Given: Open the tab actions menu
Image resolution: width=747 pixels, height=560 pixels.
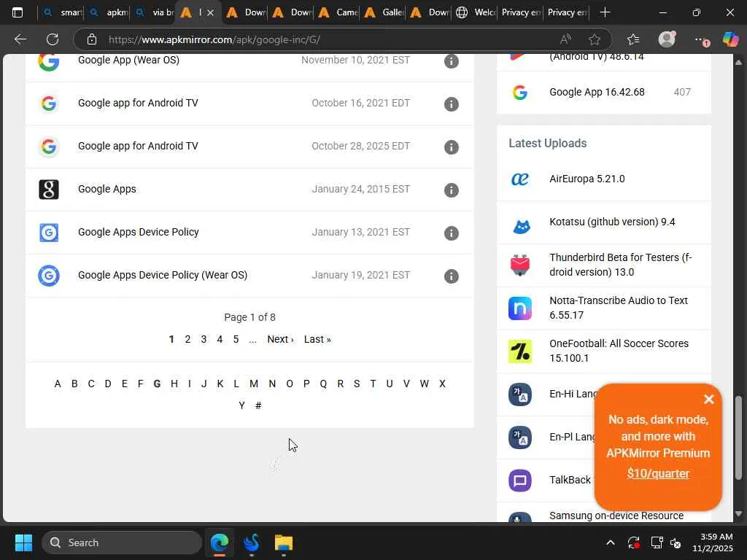Looking at the screenshot, I should [x=18, y=12].
